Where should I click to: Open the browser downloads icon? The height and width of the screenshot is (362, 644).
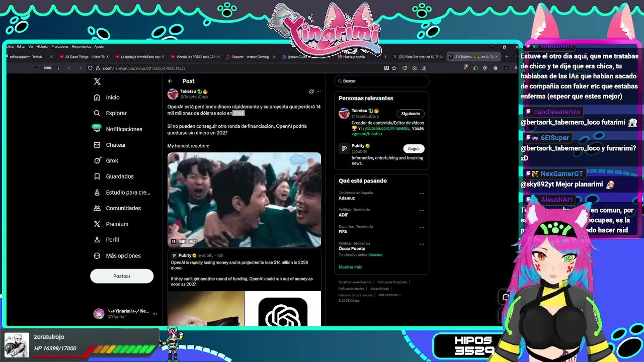[x=424, y=68]
